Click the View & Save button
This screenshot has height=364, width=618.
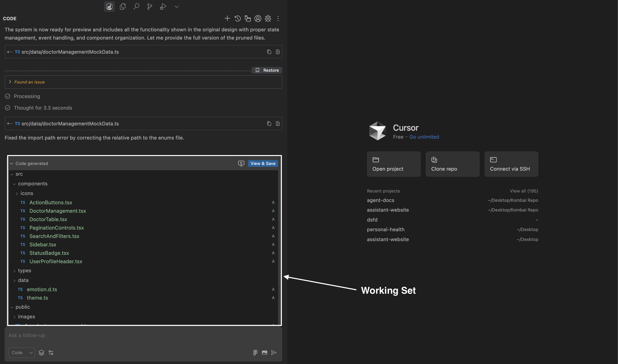coord(263,164)
